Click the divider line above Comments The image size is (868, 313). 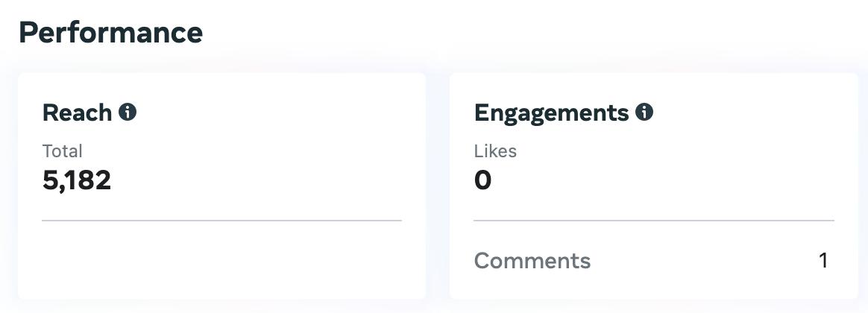tap(653, 221)
